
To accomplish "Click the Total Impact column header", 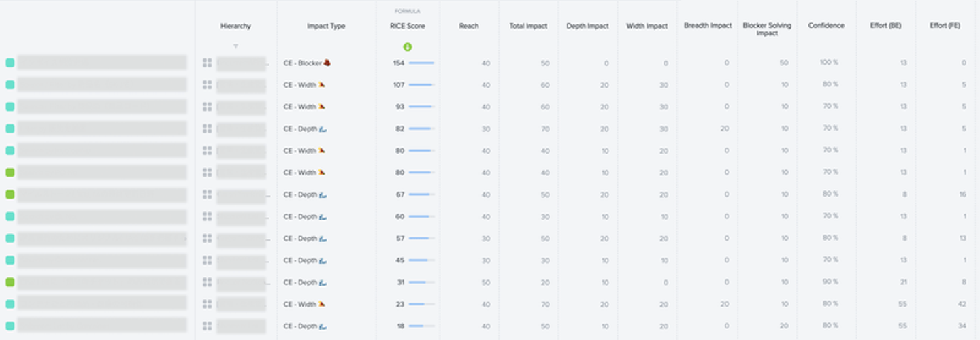I will tap(528, 26).
